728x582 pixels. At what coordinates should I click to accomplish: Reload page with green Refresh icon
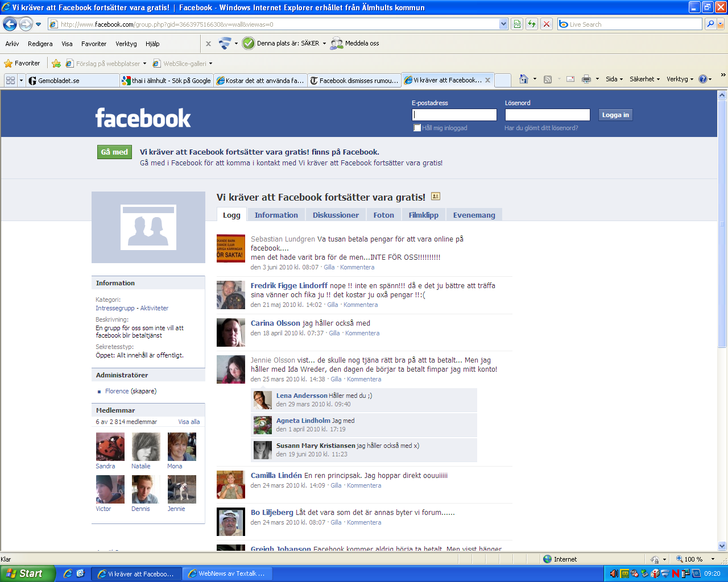click(532, 24)
